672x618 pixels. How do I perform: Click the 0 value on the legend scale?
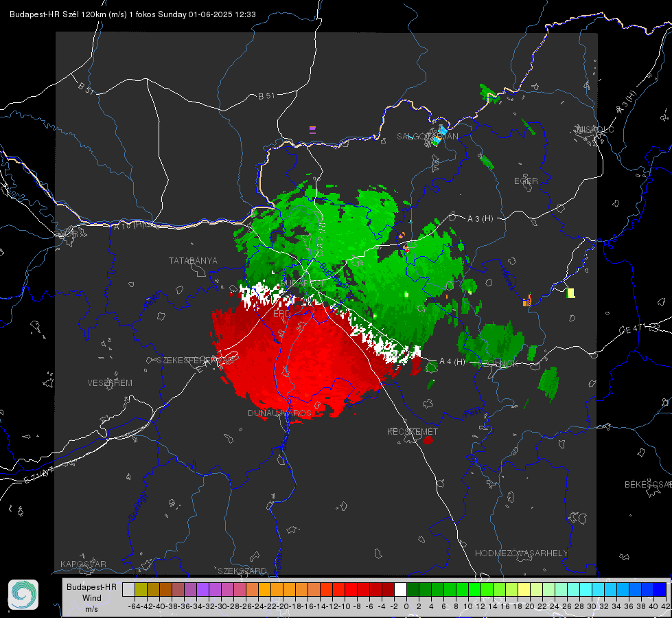click(x=406, y=606)
